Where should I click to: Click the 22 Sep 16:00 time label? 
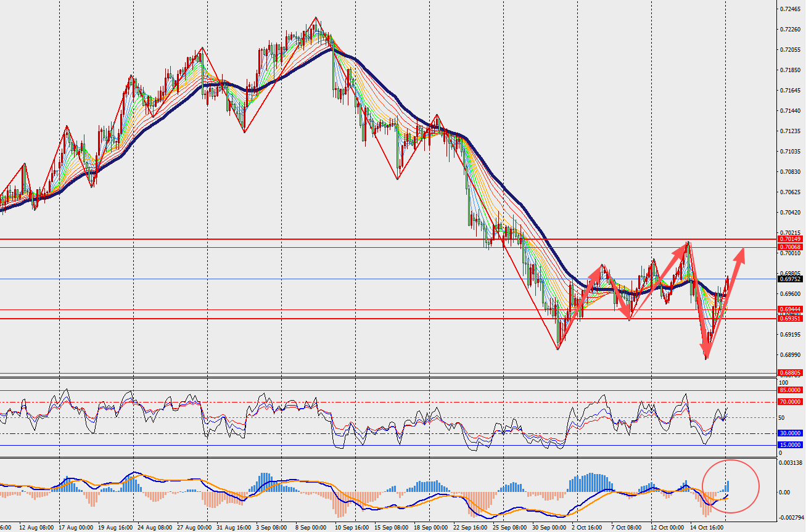470,528
